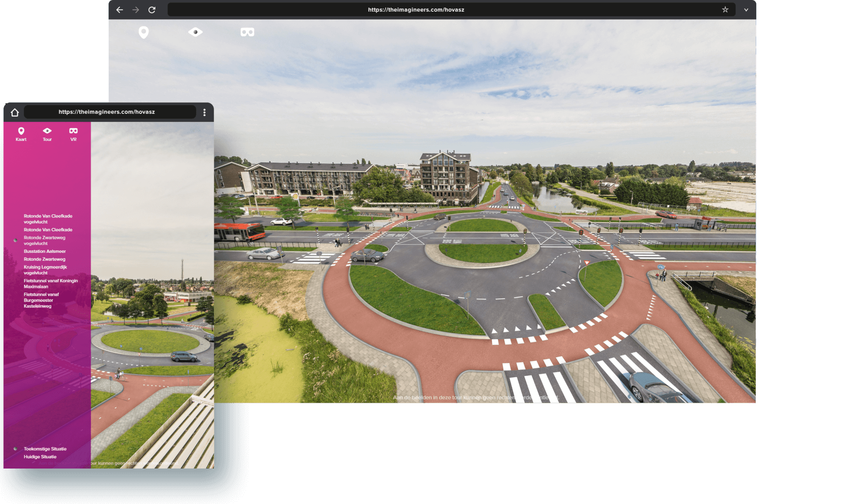Image resolution: width=864 pixels, height=504 pixels.
Task: Open Busstation Aalsmeer scene
Action: pos(45,252)
